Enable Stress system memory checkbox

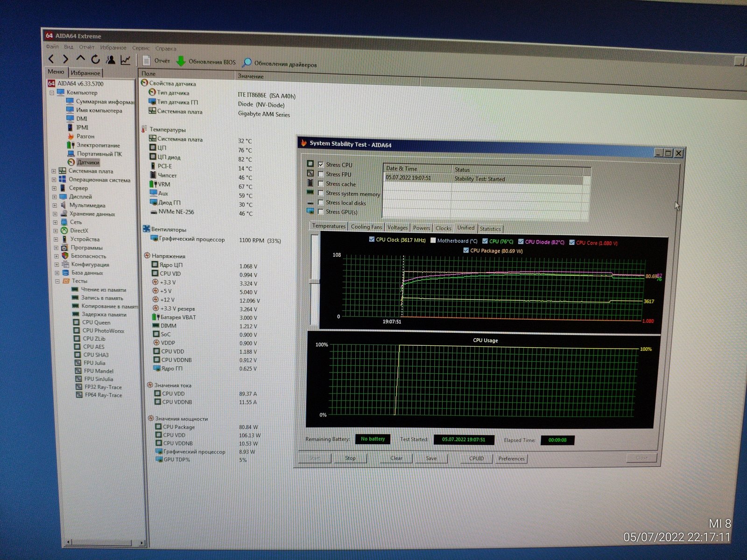click(x=321, y=193)
